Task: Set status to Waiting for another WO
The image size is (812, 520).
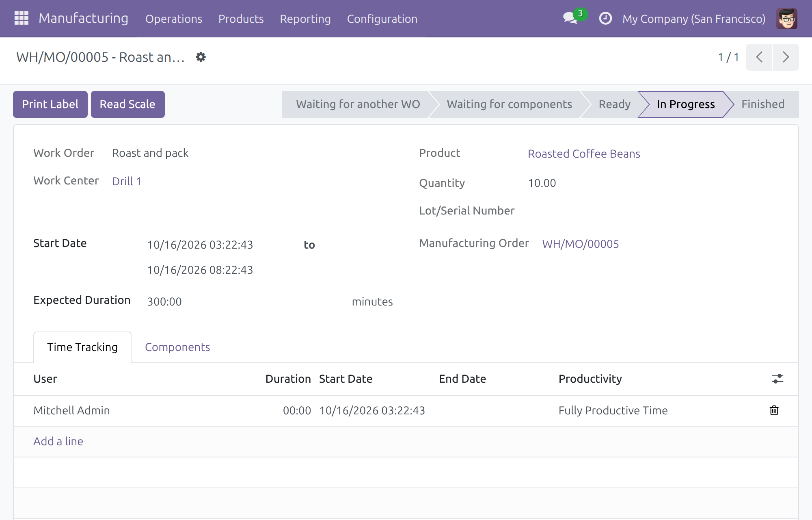Action: tap(358, 104)
